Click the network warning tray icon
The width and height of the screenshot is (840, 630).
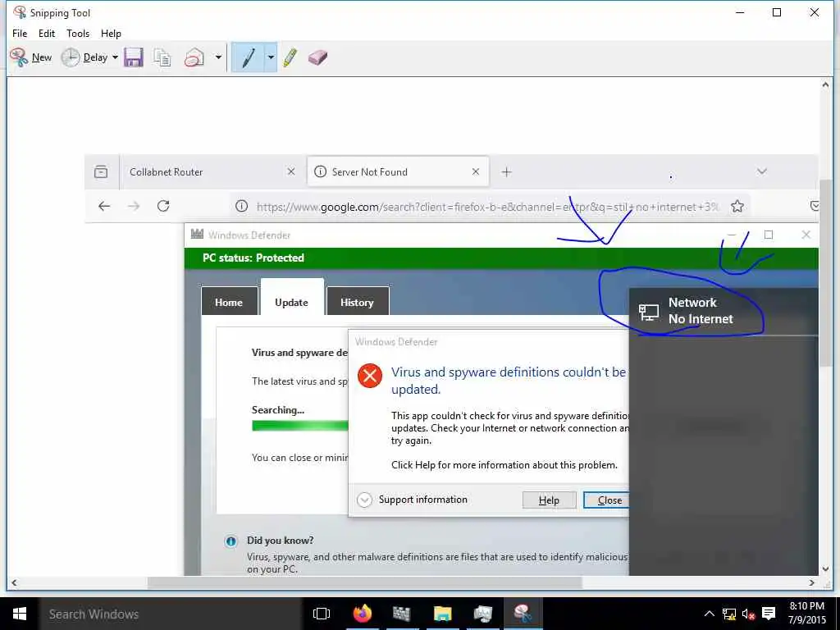pos(729,614)
